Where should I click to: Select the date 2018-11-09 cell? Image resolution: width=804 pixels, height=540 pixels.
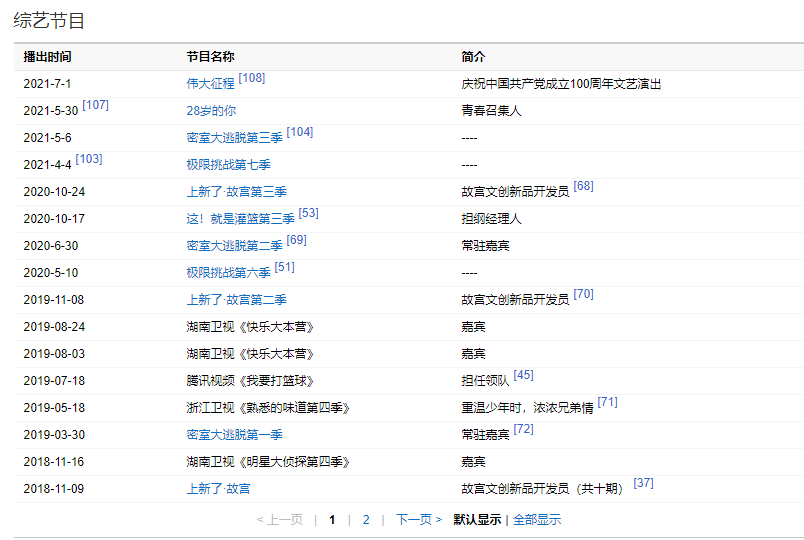pyautogui.click(x=54, y=489)
